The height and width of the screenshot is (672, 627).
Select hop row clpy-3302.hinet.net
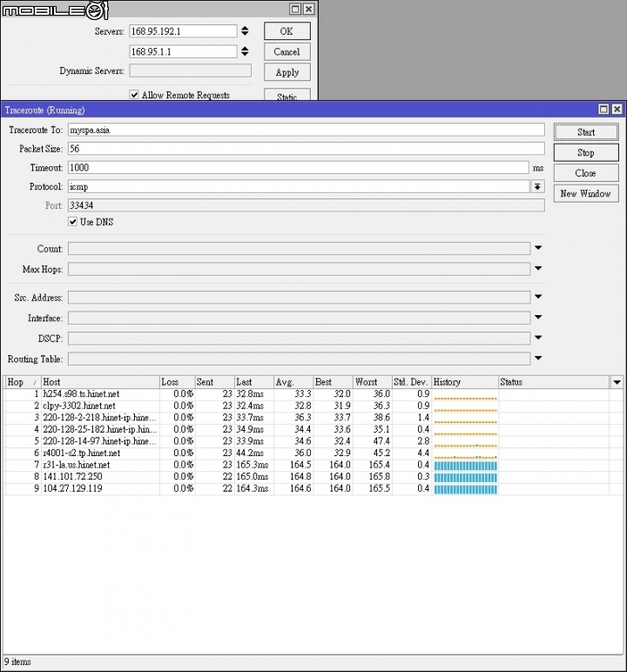click(x=313, y=406)
